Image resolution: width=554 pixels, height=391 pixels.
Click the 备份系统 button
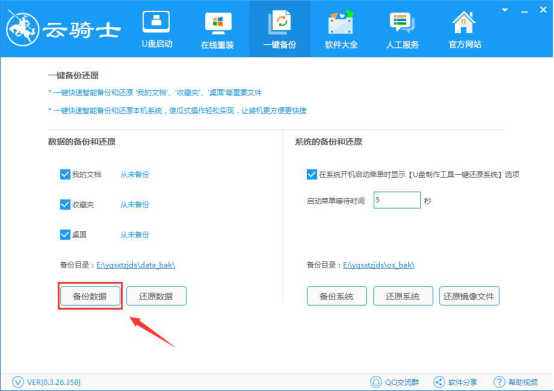click(x=337, y=296)
